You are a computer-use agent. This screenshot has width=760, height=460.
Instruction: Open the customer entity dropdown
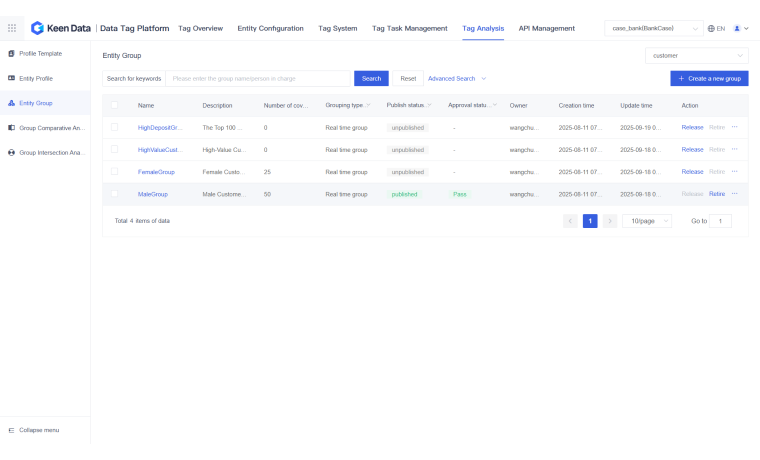coord(697,56)
